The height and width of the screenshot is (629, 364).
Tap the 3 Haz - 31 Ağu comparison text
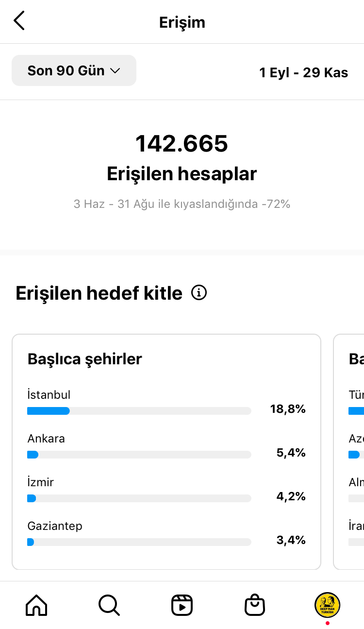[x=182, y=204]
